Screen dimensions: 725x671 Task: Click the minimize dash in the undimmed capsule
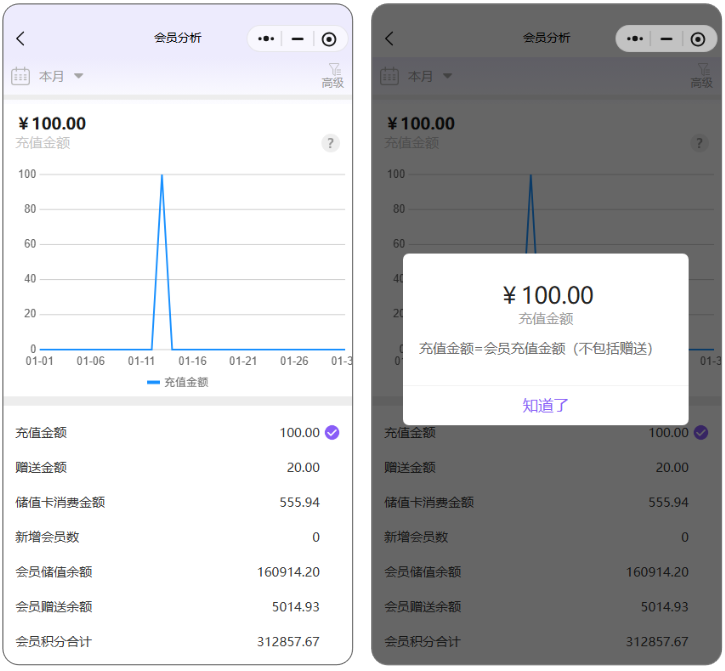(x=297, y=39)
